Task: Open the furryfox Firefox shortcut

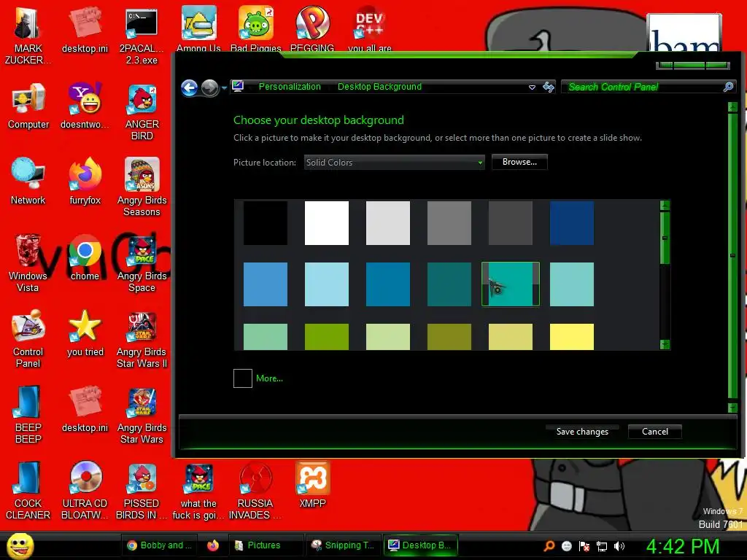Action: (85, 181)
